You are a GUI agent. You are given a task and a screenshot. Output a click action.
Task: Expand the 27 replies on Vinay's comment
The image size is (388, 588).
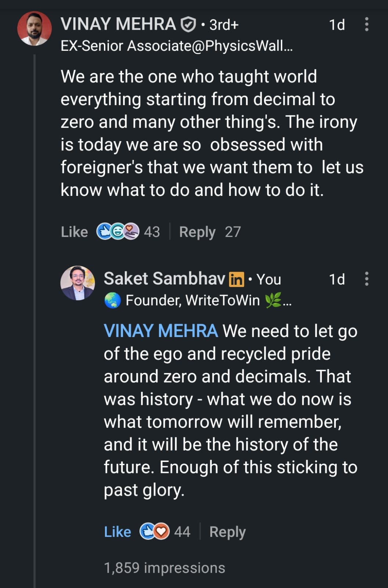(233, 232)
